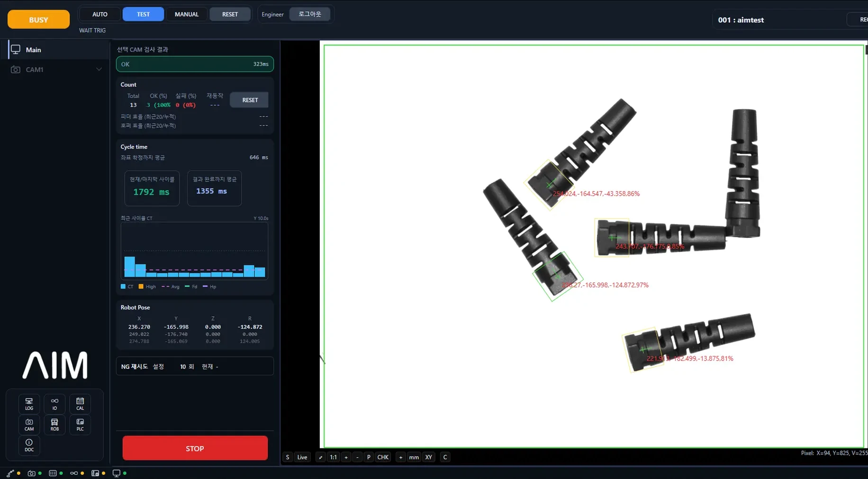Click the red STOP button
868x479 pixels.
(195, 448)
